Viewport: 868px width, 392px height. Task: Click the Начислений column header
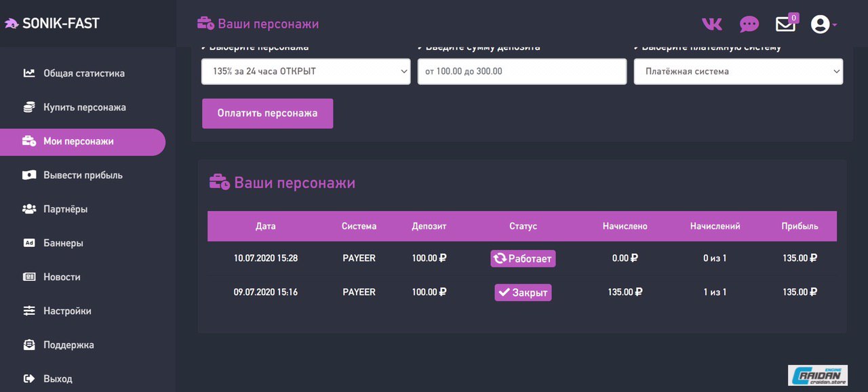pos(715,227)
